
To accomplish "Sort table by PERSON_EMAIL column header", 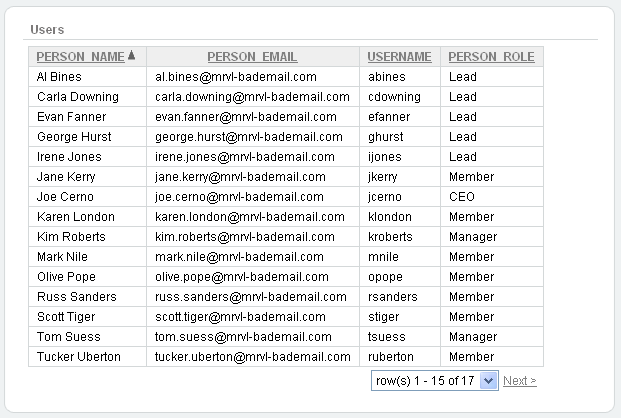I will 252,57.
